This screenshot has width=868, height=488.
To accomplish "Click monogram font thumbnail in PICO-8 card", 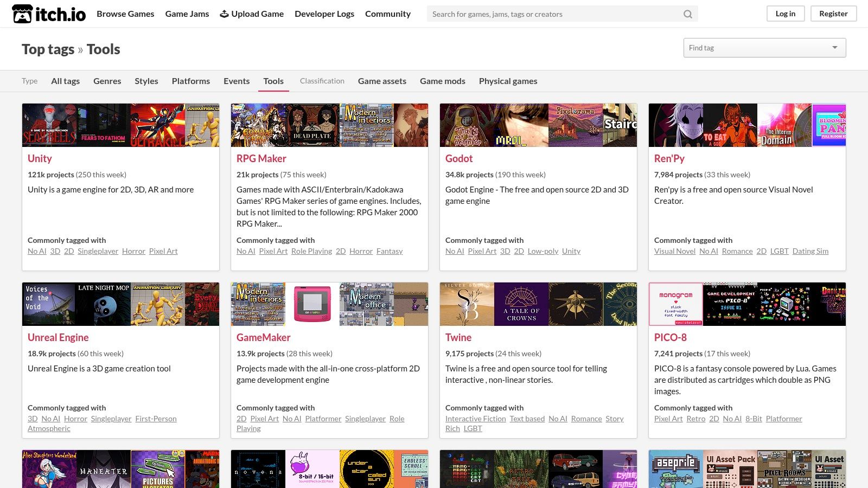I will point(676,304).
